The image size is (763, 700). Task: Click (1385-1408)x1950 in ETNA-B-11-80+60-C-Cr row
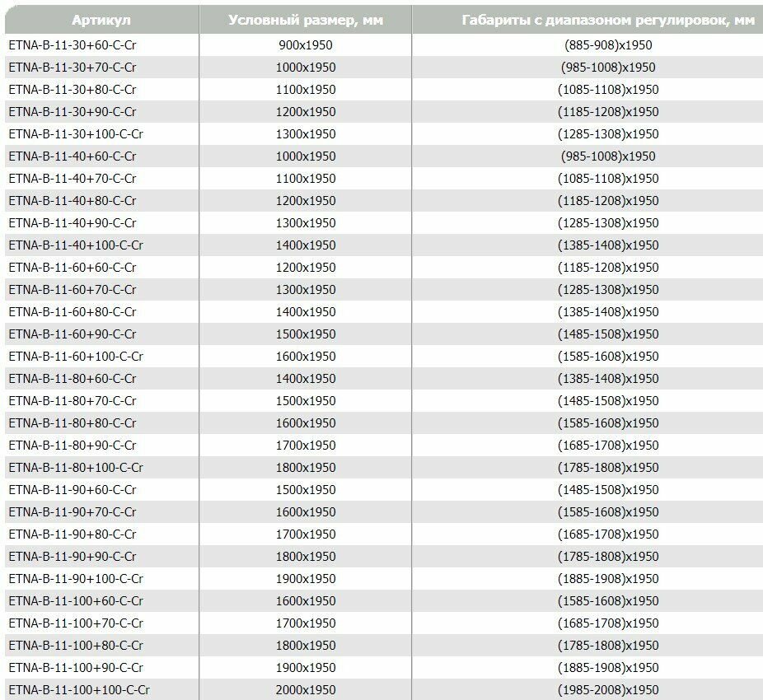608,379
